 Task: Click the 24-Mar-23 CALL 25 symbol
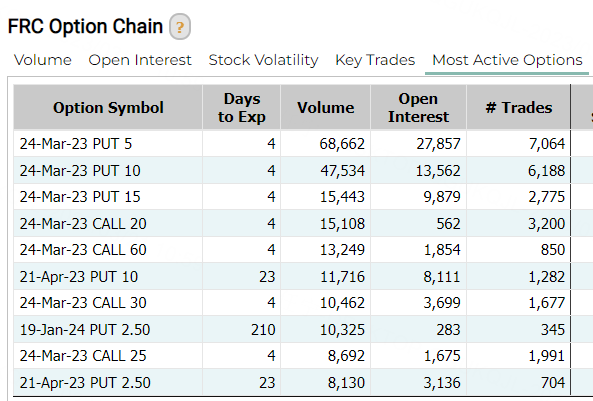tap(83, 356)
